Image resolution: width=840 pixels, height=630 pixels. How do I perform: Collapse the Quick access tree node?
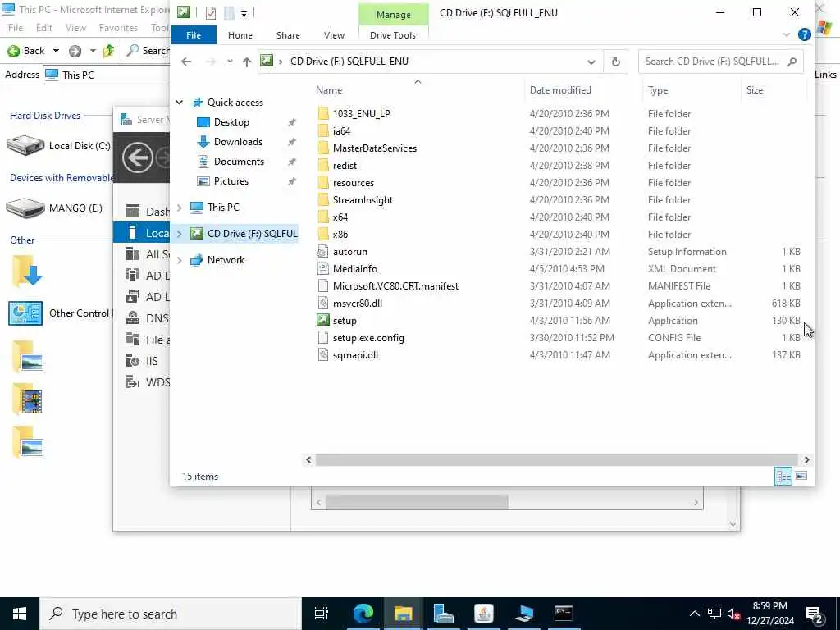click(x=180, y=103)
